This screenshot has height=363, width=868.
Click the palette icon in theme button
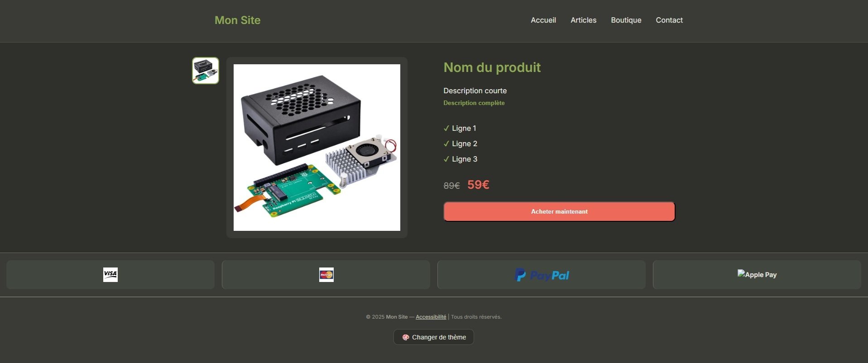coord(406,337)
